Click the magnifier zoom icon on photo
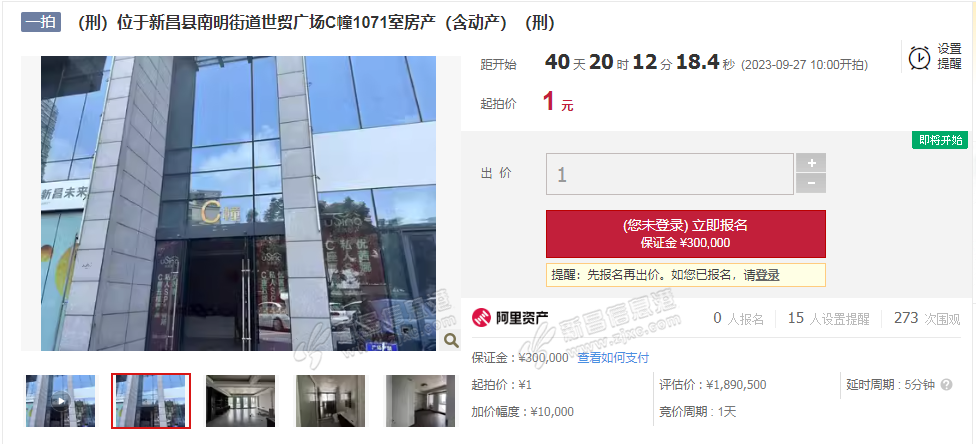This screenshot has width=976, height=444. 451,340
